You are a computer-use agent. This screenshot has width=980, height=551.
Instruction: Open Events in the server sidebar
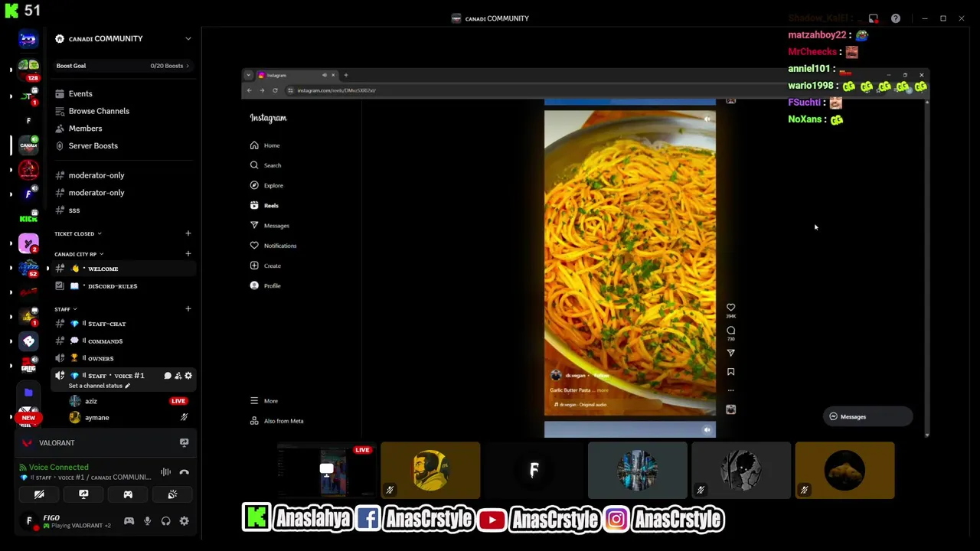point(80,93)
